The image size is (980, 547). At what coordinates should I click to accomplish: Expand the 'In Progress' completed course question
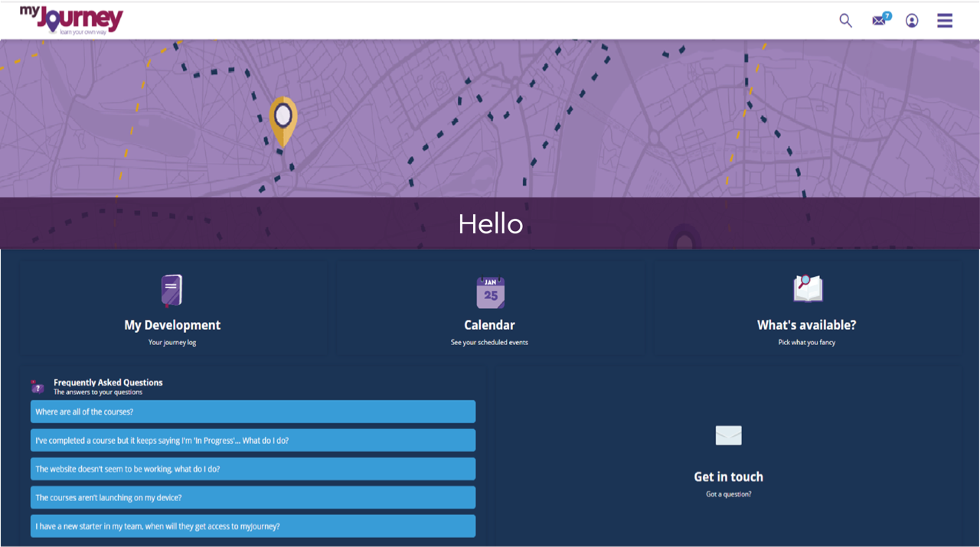(x=253, y=441)
